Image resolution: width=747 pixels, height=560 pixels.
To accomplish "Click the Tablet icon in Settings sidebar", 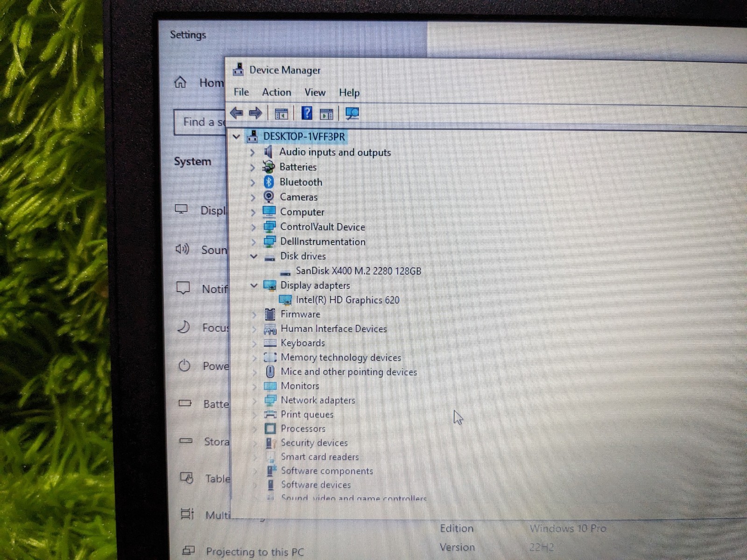I will point(186,478).
